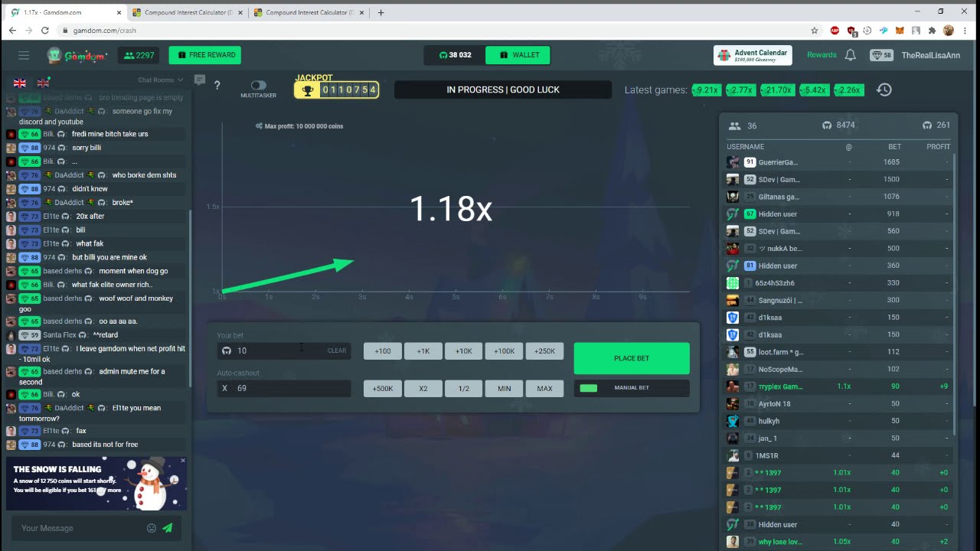Add +100 to the bet
980x551 pixels.
pos(383,351)
